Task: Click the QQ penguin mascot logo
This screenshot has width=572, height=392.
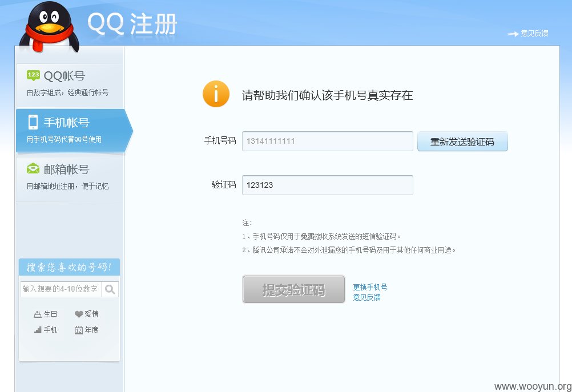Action: 49,27
